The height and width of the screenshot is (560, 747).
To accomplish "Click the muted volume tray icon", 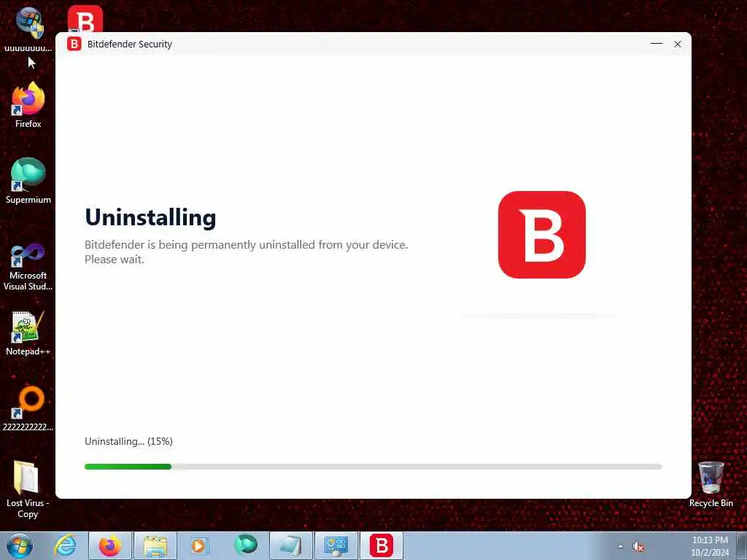I will [x=638, y=547].
